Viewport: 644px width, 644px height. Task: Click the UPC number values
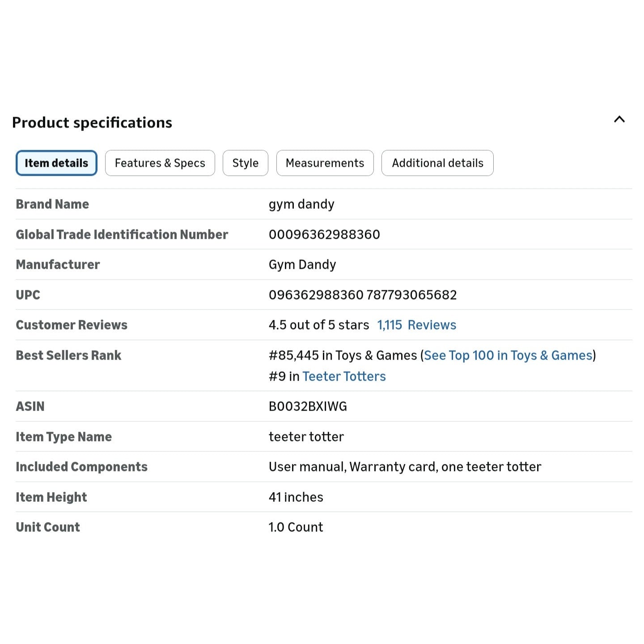point(363,295)
